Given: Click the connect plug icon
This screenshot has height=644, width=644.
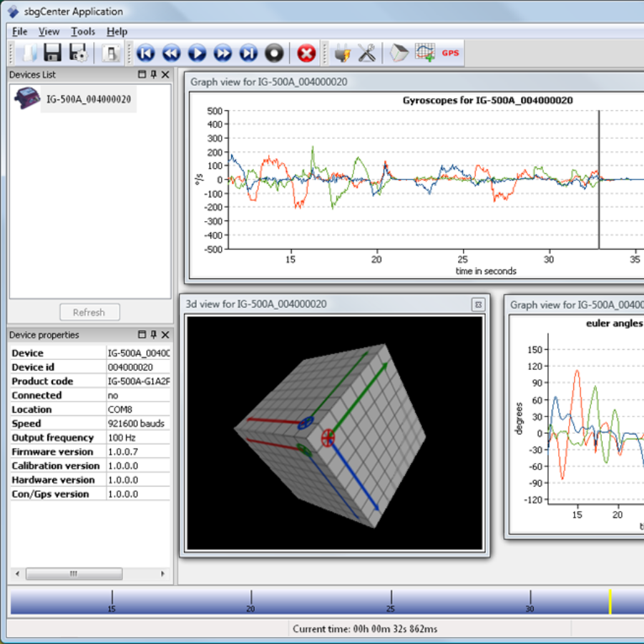Looking at the screenshot, I should (x=342, y=53).
